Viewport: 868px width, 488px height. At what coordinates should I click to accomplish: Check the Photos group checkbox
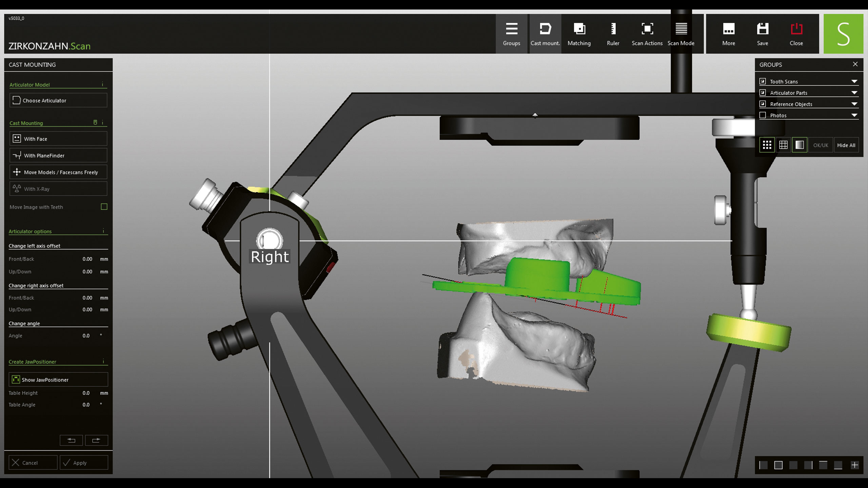coord(763,115)
